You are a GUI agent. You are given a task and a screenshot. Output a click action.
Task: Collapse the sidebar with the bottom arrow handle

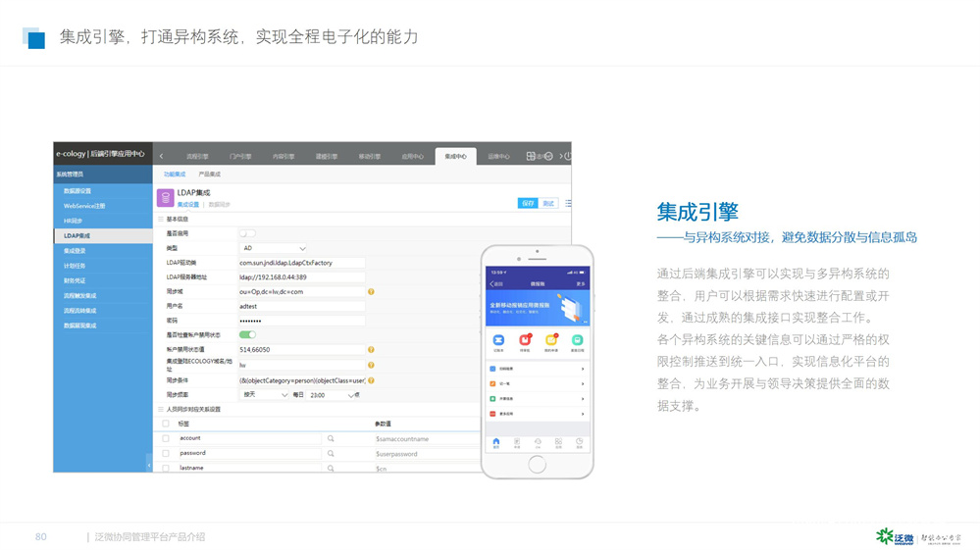pyautogui.click(x=149, y=465)
